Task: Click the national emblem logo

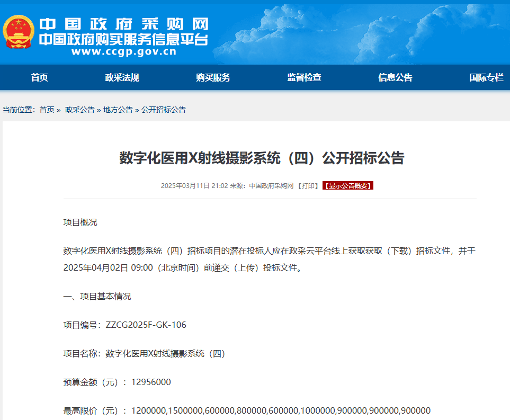Action: pyautogui.click(x=19, y=30)
